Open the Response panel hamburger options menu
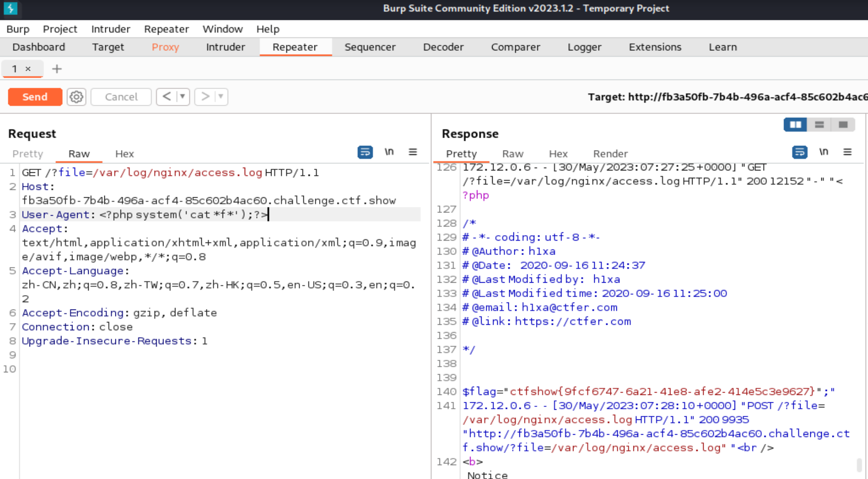Image resolution: width=868 pixels, height=479 pixels. tap(847, 152)
